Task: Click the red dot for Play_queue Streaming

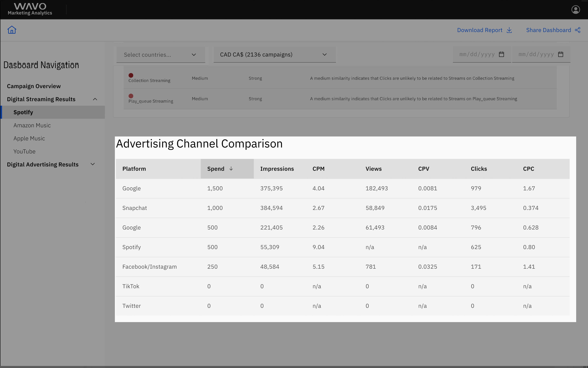Action: coord(131,96)
